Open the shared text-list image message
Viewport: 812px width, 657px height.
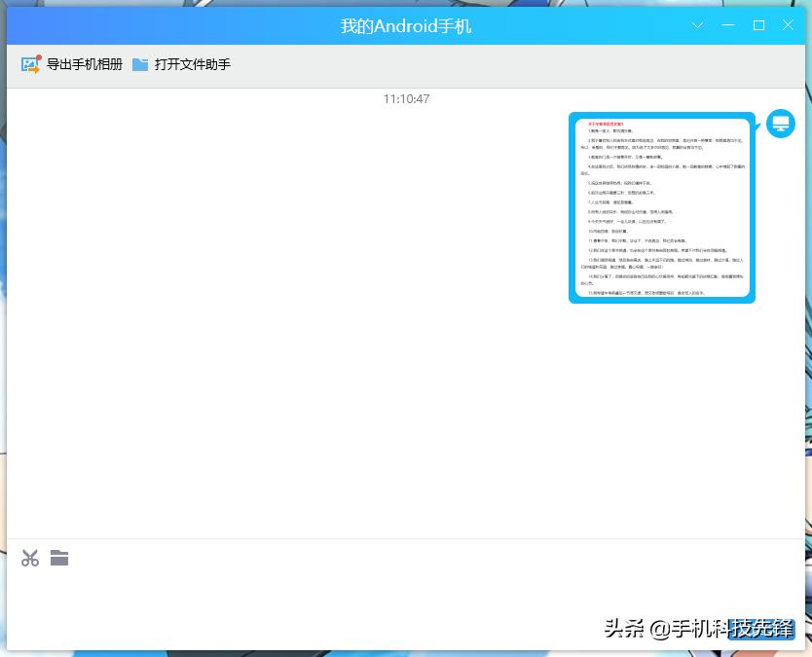pos(662,207)
